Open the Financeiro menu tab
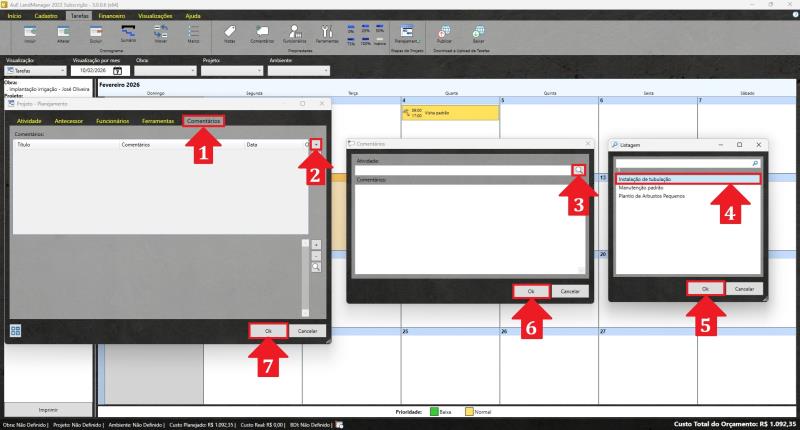Viewport: 800px width, 430px height. [111, 16]
